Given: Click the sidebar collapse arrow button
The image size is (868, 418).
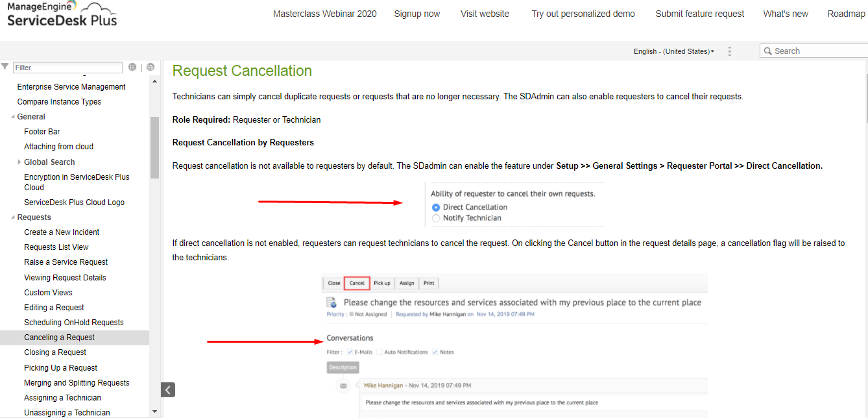Looking at the screenshot, I should (x=168, y=389).
